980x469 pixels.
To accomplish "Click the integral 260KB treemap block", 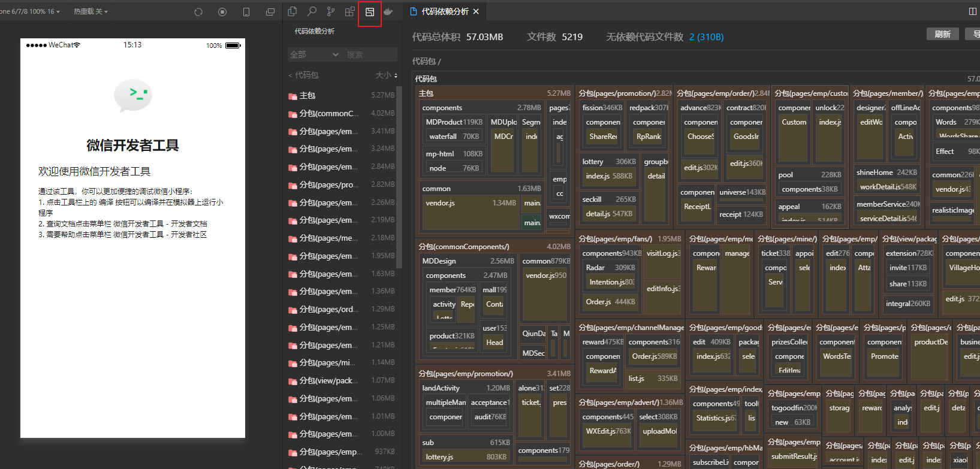I will 908,304.
